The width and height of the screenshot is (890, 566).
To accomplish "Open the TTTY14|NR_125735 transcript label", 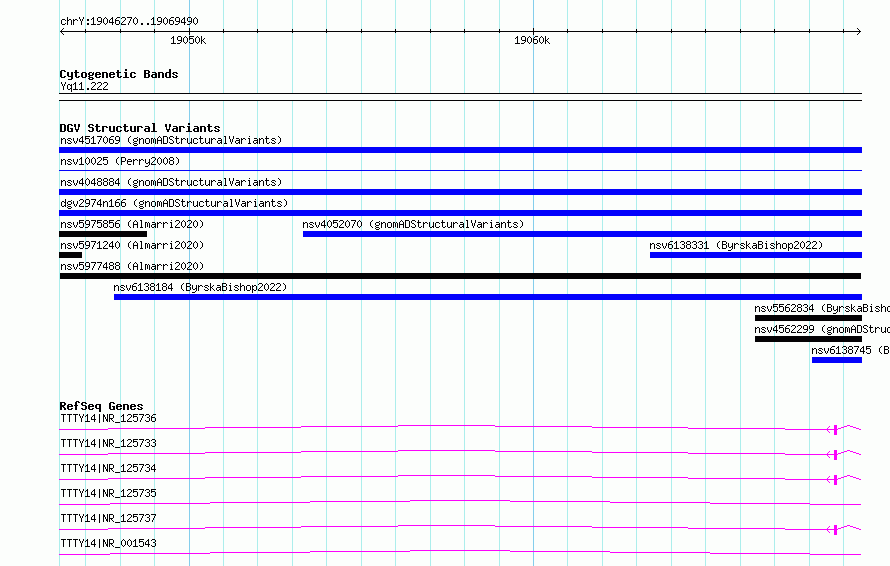I will pyautogui.click(x=108, y=493).
